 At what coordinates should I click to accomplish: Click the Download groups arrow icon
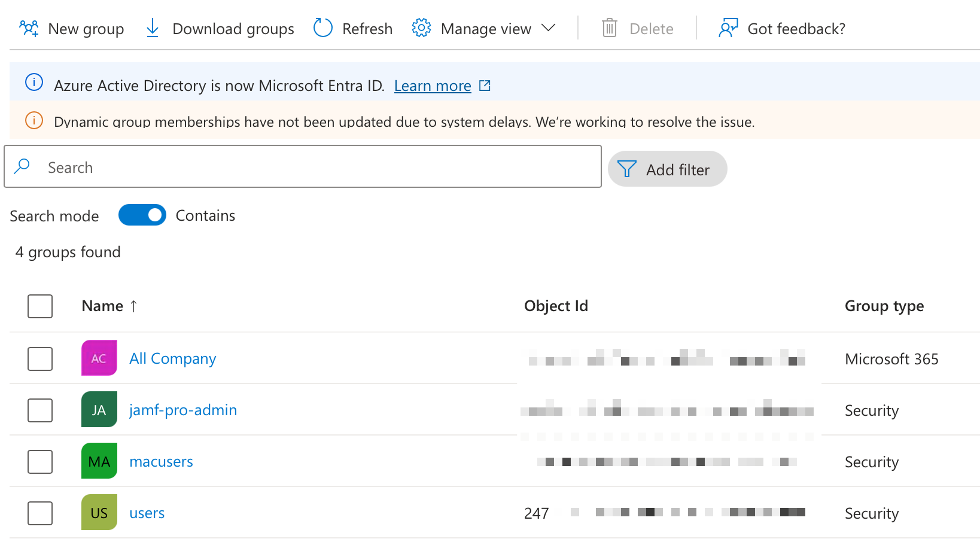153,28
